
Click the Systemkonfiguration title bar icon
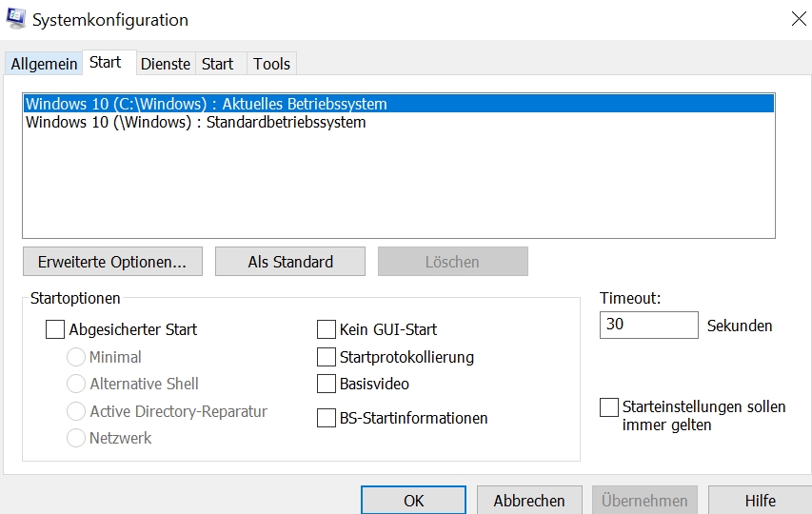[x=15, y=18]
